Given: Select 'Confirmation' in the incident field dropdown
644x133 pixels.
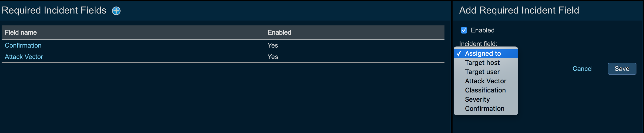Looking at the screenshot, I should pos(484,109).
